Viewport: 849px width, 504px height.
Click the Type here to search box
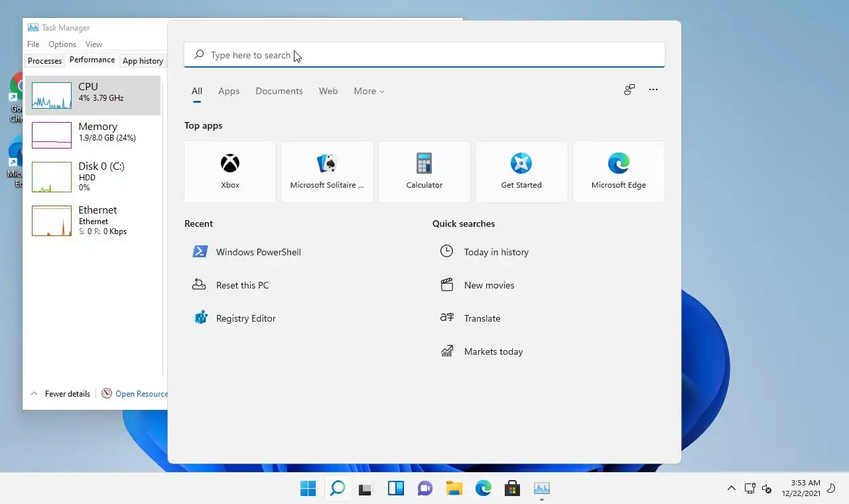pos(424,55)
